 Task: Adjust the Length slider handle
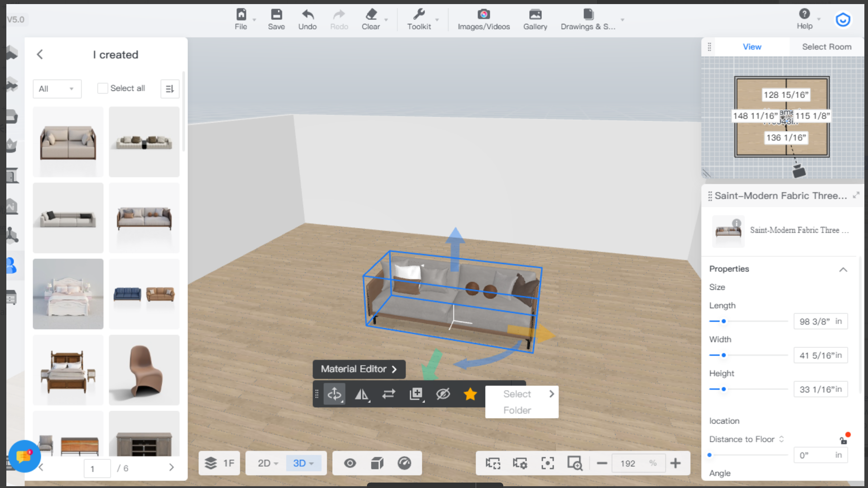[x=723, y=321]
